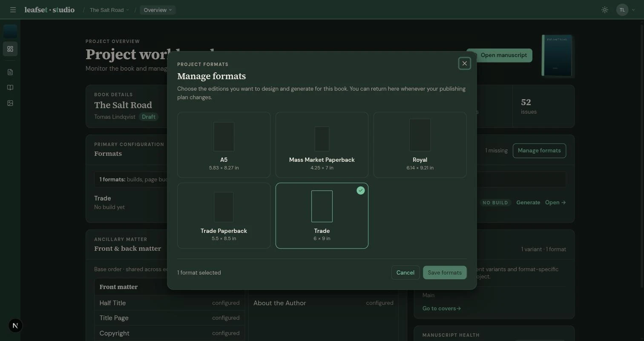Screen dimensions: 644x341
Task: Click the green checkmark on Trade card
Action: [361, 191]
